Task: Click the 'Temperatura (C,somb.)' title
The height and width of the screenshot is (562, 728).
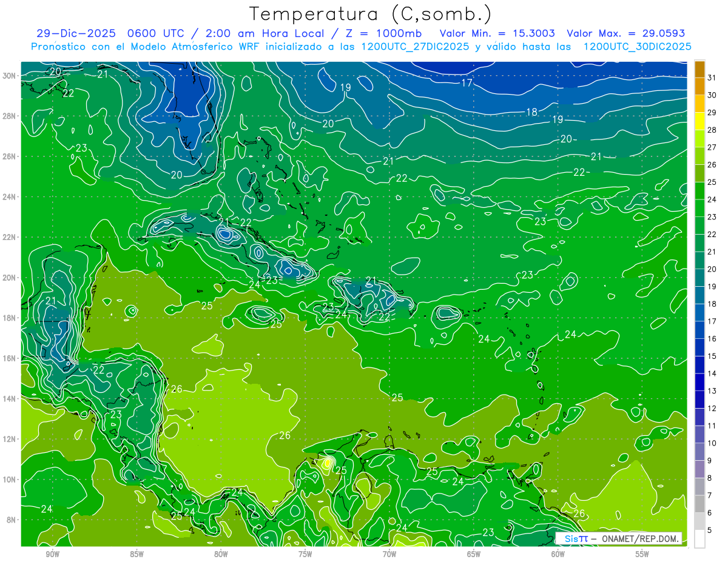Action: pos(370,14)
